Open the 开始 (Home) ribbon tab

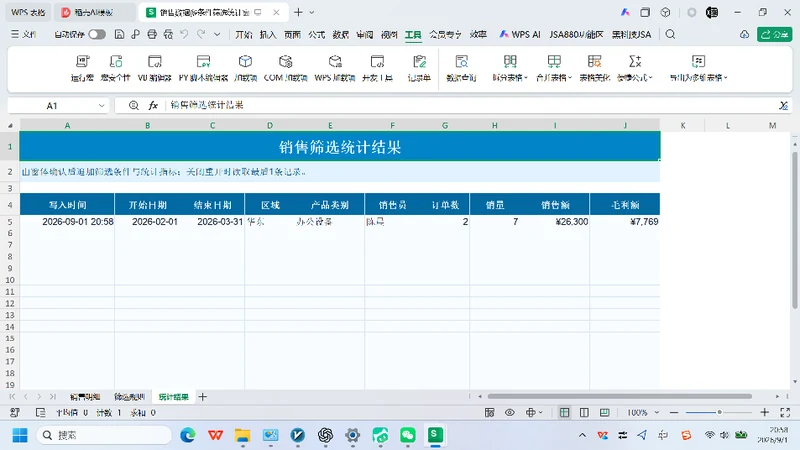point(244,34)
